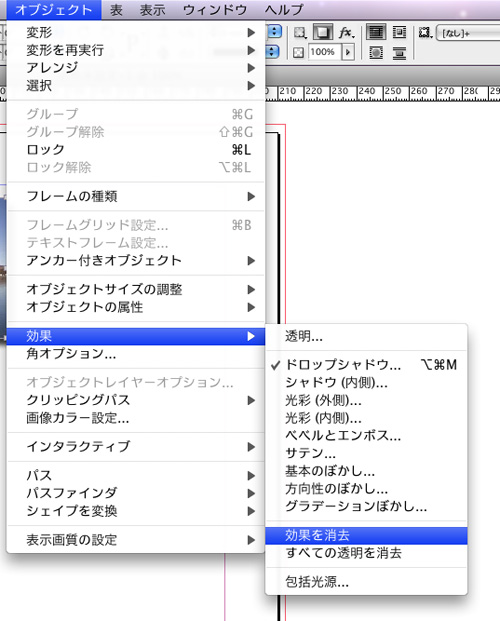Choose 方向性のぼかし... effect
This screenshot has height=621, width=500.
(366, 489)
